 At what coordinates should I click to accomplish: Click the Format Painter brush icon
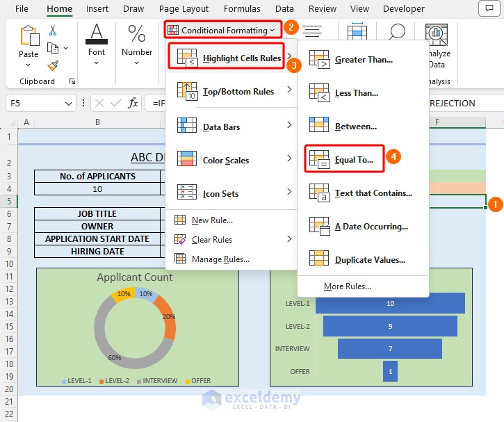tap(53, 65)
